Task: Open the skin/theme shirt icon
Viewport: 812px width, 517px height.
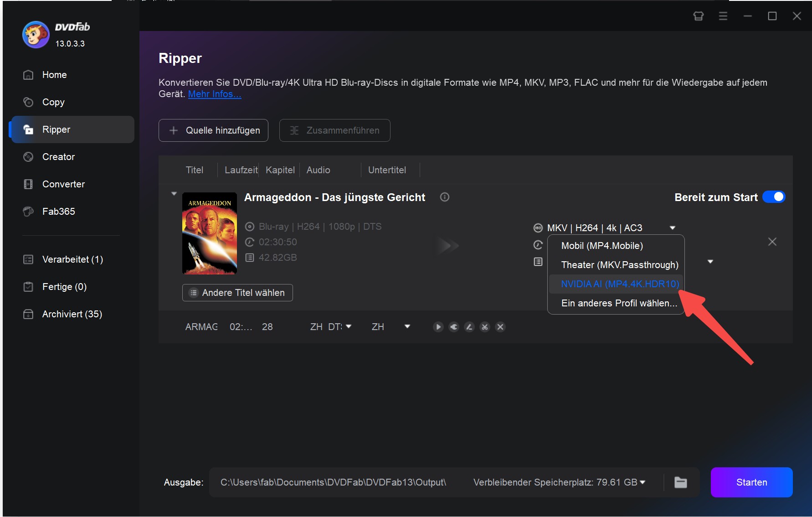Action: pyautogui.click(x=699, y=16)
